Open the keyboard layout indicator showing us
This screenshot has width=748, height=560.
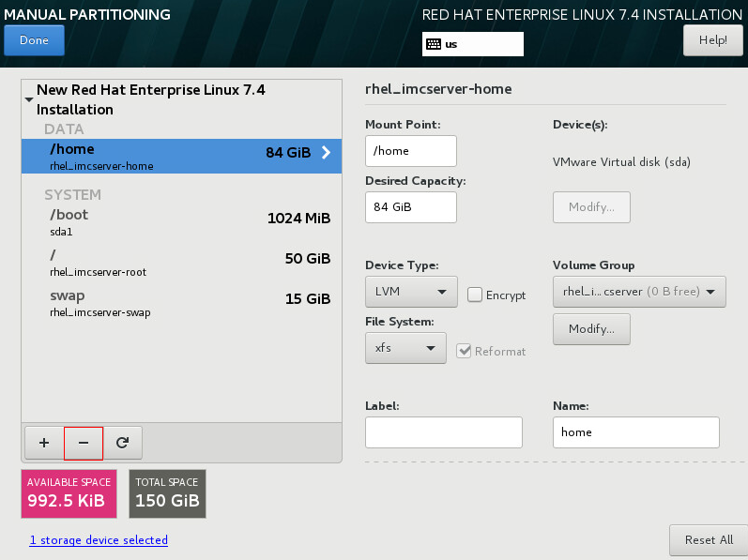click(473, 44)
